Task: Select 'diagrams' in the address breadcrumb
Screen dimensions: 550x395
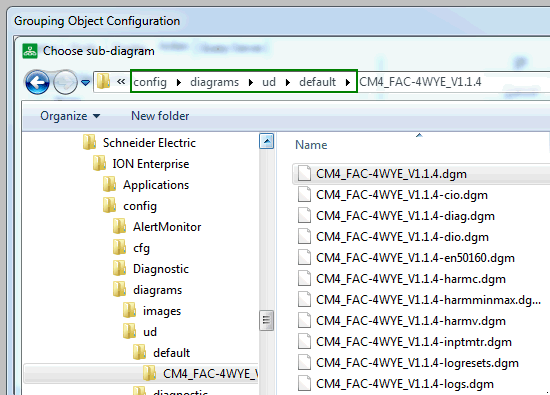Action: coord(214,82)
